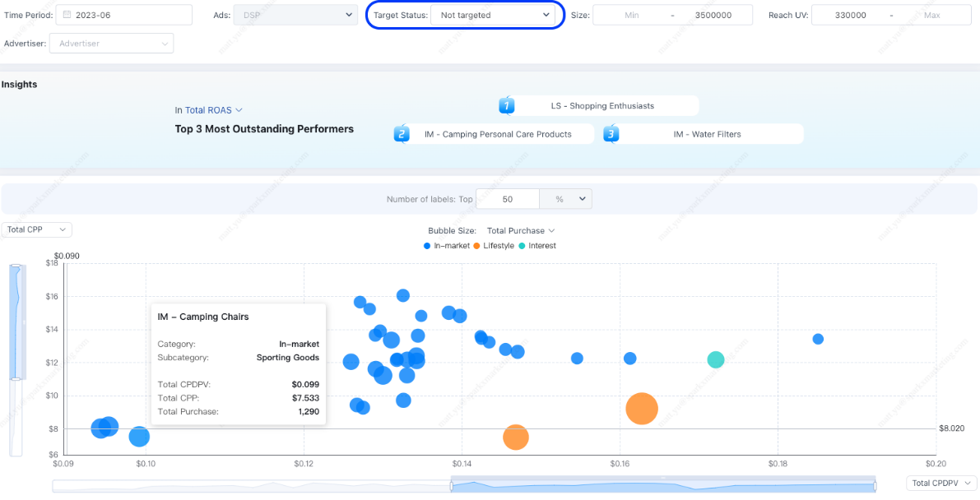Click the rank 1 badge icon
This screenshot has width=980, height=500.
(x=507, y=105)
